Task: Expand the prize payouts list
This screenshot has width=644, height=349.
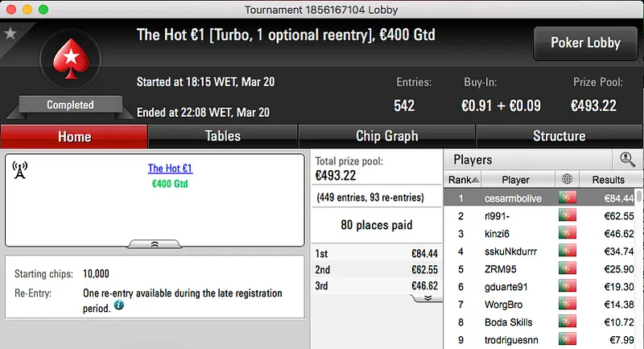Action: pyautogui.click(x=427, y=297)
